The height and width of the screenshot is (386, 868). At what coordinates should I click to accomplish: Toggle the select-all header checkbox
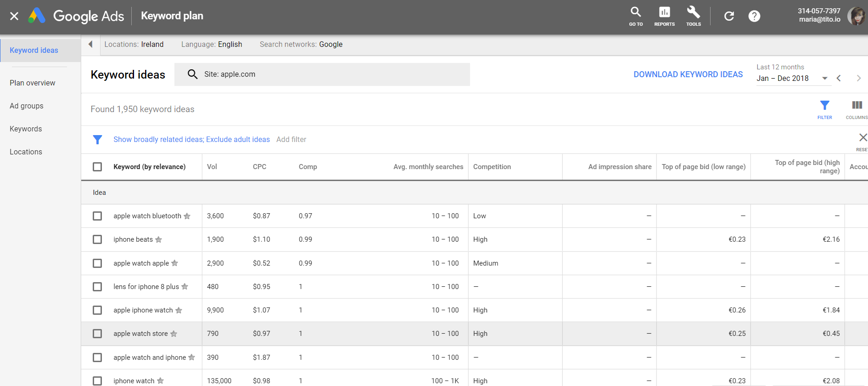click(x=97, y=167)
